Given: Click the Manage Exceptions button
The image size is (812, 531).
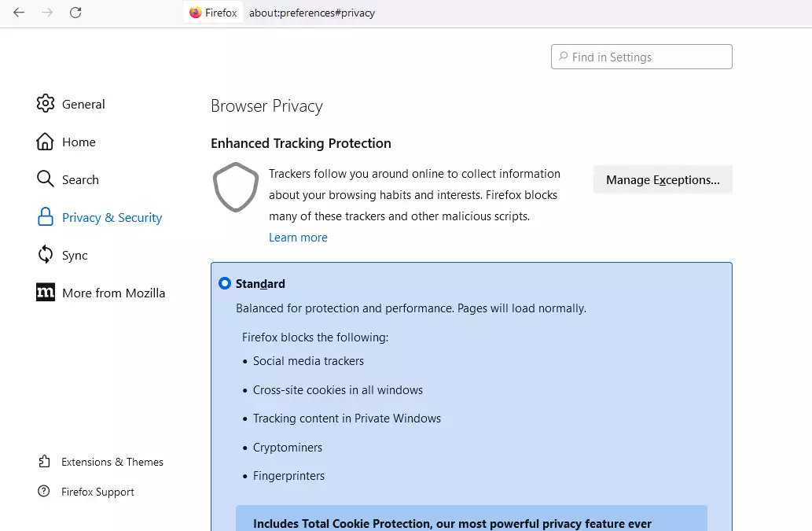Looking at the screenshot, I should [x=663, y=180].
